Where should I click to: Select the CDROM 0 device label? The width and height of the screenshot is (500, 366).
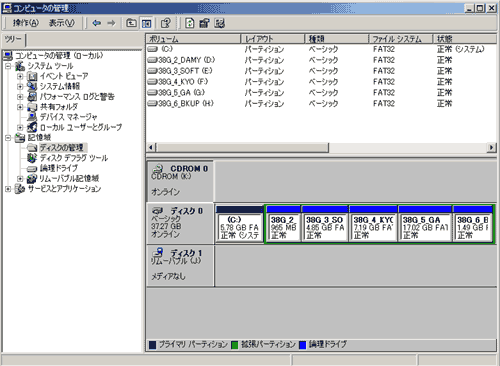pos(180,181)
